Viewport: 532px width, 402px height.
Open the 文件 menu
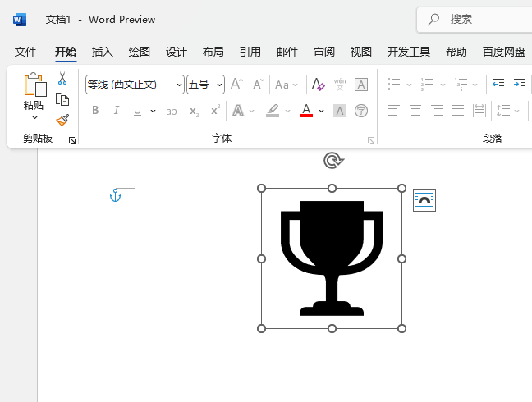coord(25,52)
